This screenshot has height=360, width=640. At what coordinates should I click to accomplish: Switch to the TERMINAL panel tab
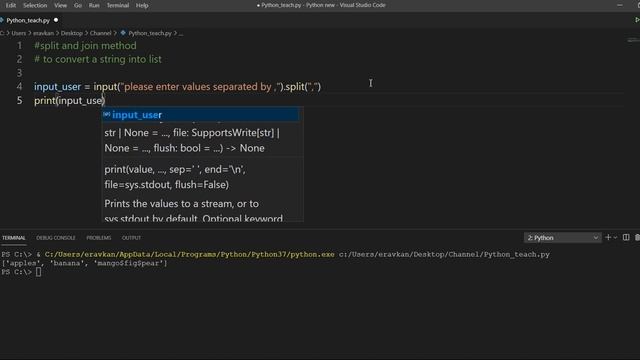tap(13, 238)
